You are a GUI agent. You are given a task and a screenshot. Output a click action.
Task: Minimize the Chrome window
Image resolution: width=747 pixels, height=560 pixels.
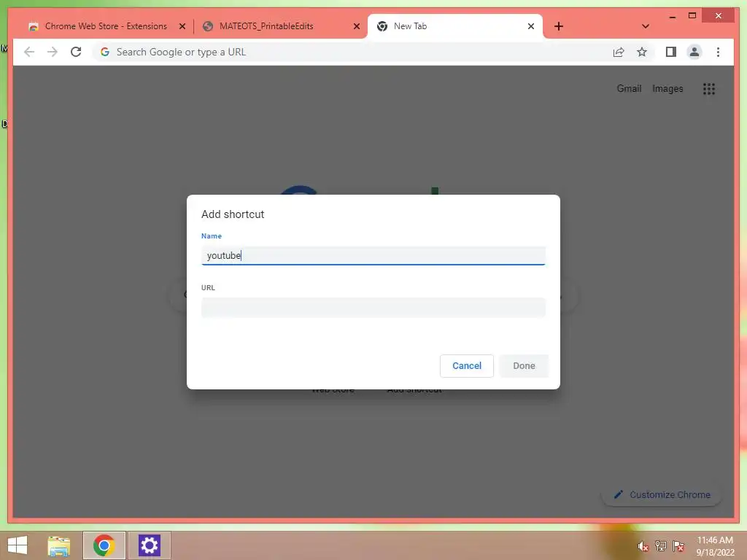coord(672,16)
